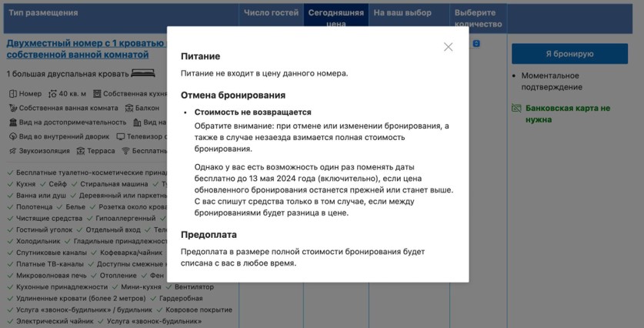Viewport: 644px width, 328px height.
Task: Open the room quantity dropdown
Action: (477, 44)
